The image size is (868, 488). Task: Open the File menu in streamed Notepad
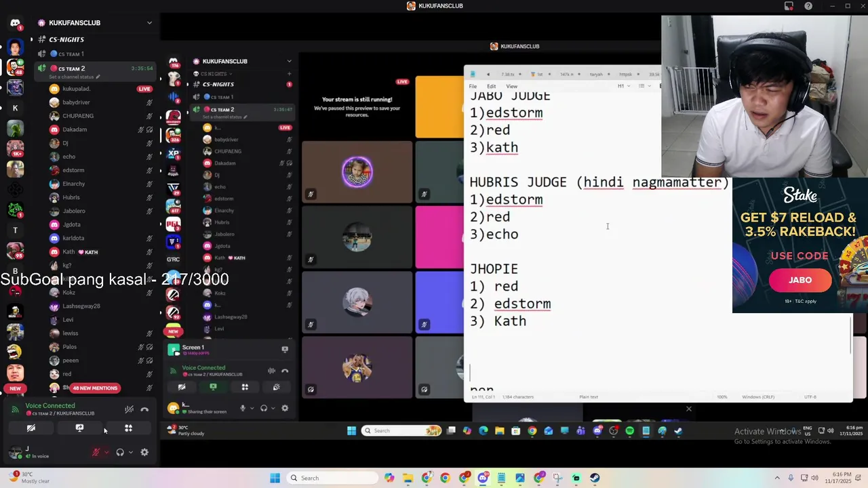473,86
